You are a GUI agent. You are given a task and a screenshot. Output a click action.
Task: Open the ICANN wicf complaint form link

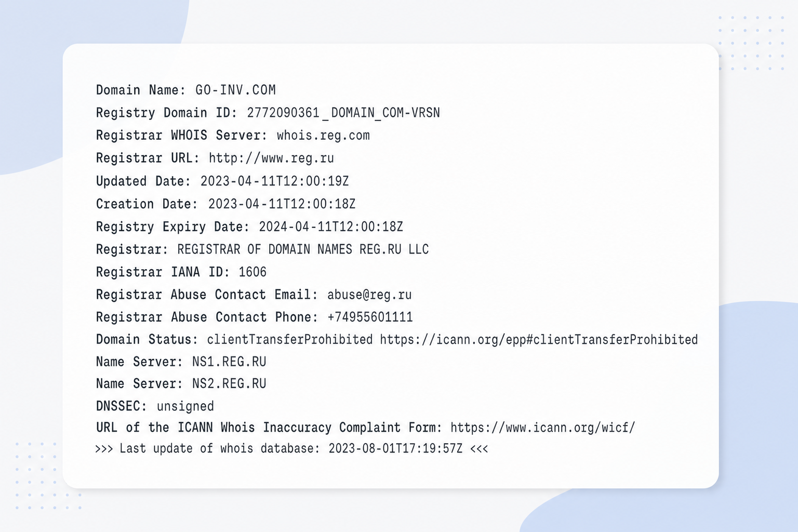542,428
